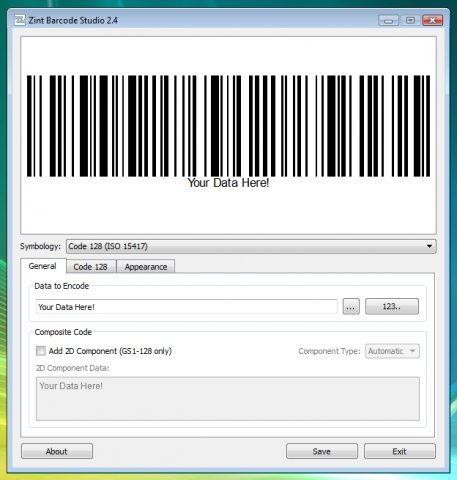Open the Symbology dropdown list
This screenshot has height=480, width=457.
pyautogui.click(x=251, y=246)
